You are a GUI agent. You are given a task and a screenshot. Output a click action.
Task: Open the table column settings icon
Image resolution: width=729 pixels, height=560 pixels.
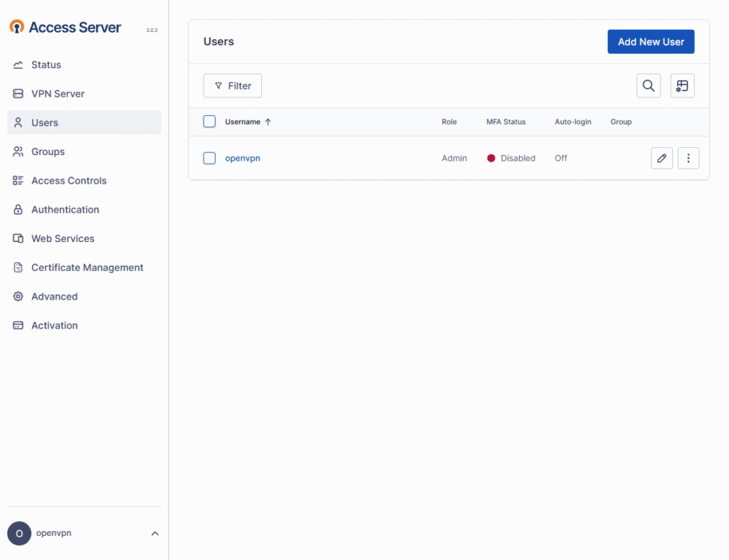click(x=682, y=86)
